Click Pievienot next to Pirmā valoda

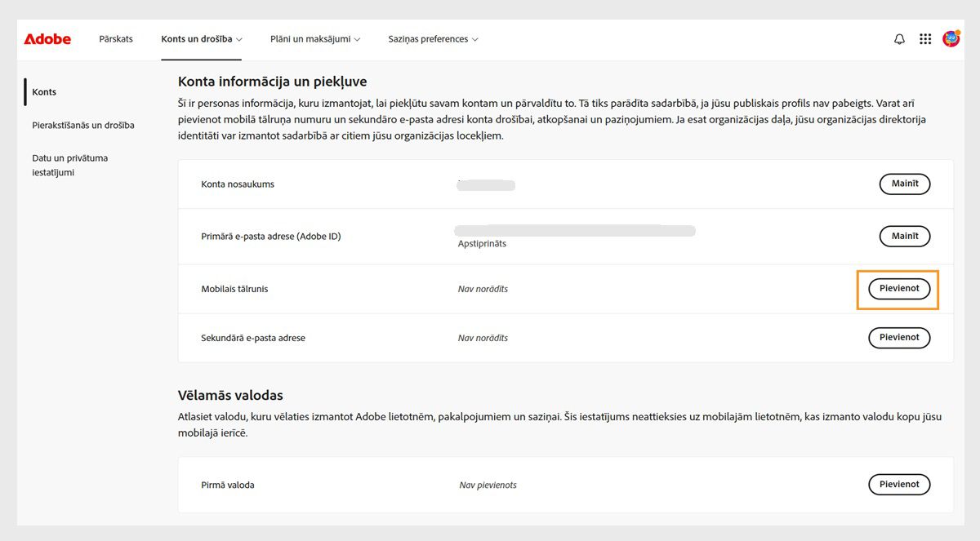[899, 484]
